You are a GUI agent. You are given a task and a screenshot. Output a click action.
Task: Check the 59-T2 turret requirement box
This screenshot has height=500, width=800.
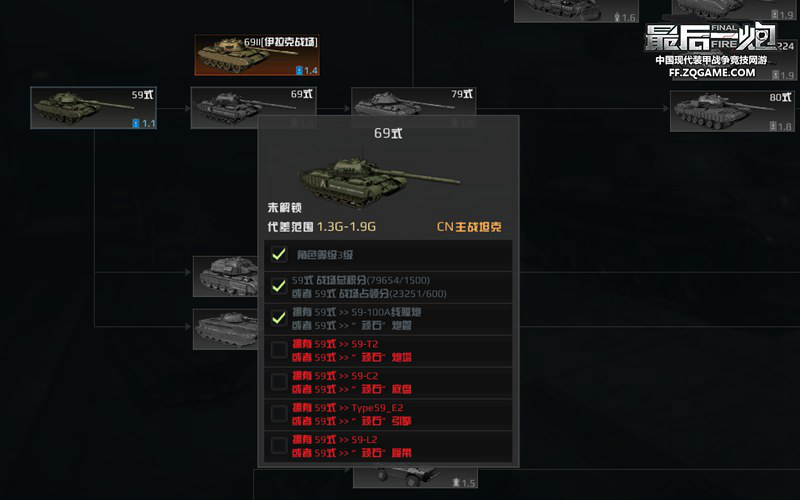click(279, 350)
